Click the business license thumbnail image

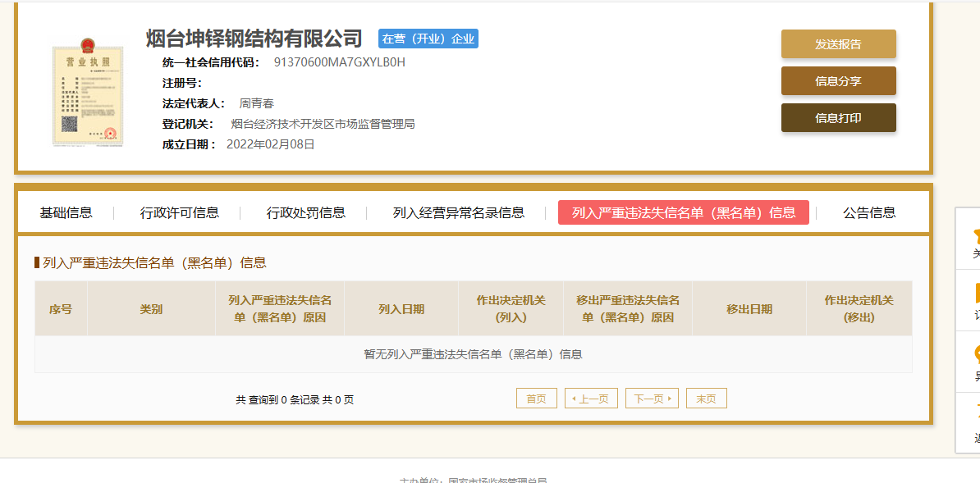point(88,93)
